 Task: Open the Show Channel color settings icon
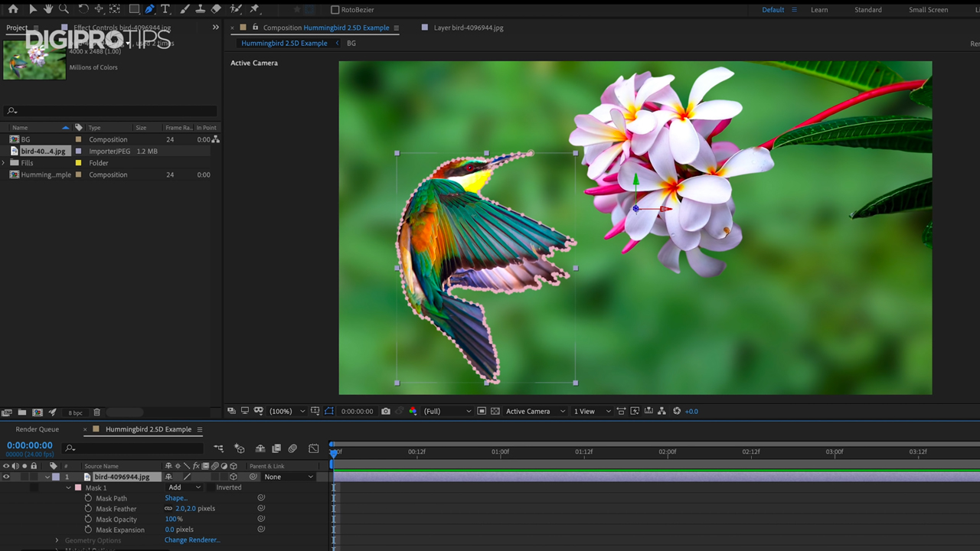413,411
